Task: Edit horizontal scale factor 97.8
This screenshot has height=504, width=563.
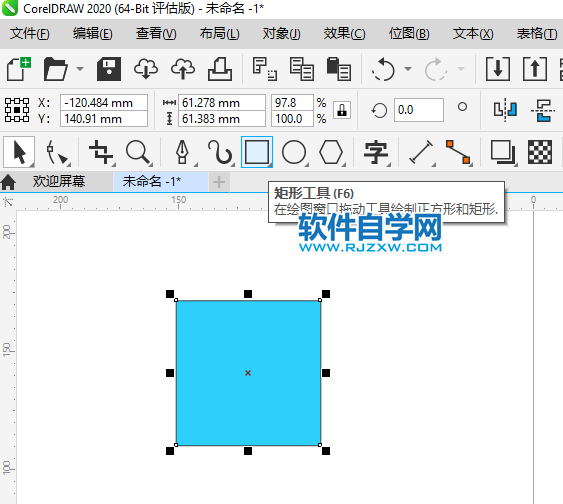Action: [292, 103]
